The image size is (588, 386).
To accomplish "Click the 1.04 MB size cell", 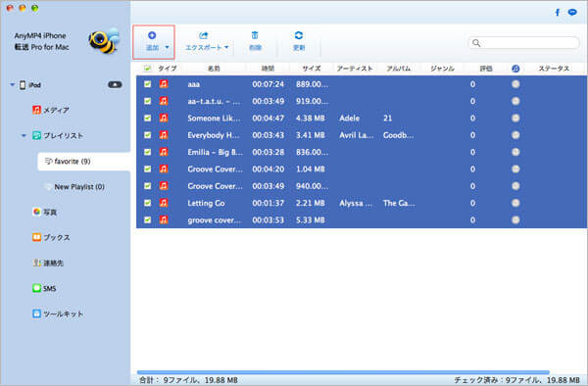I will point(310,169).
